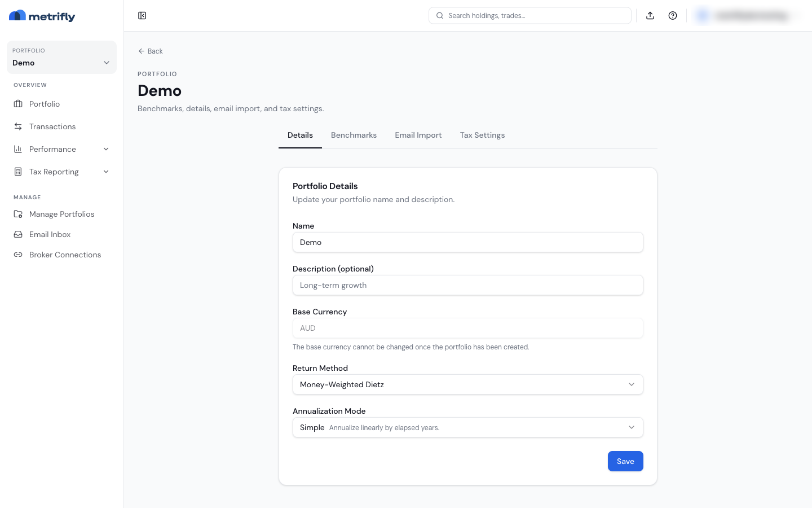
Task: Expand the Performance submenu chevron
Action: click(106, 149)
